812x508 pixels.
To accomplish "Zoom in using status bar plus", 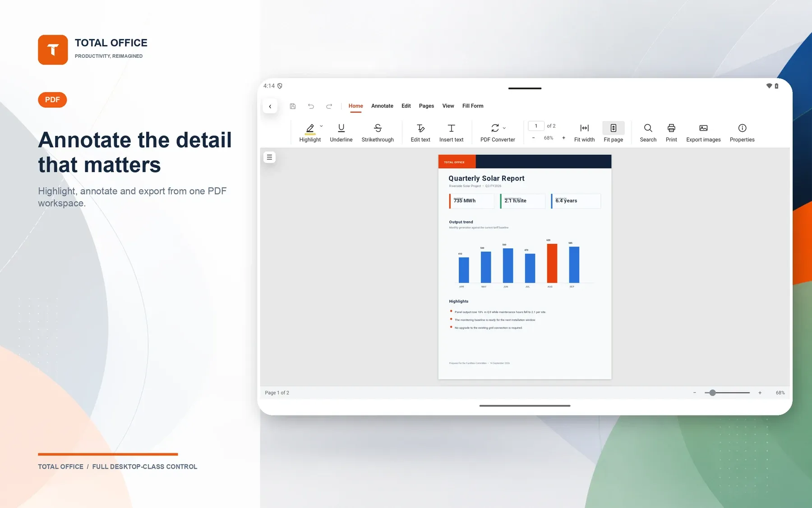I will click(x=760, y=393).
